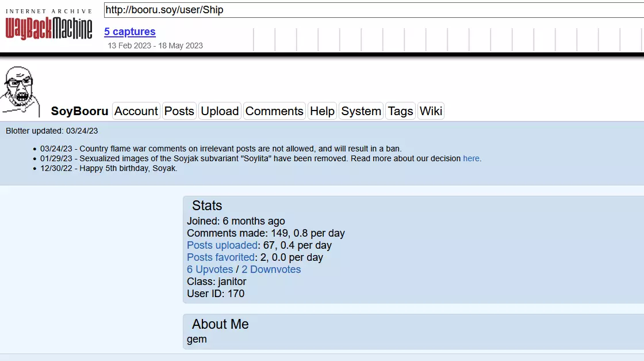Switch to the Comments tab
644x361 pixels.
274,111
